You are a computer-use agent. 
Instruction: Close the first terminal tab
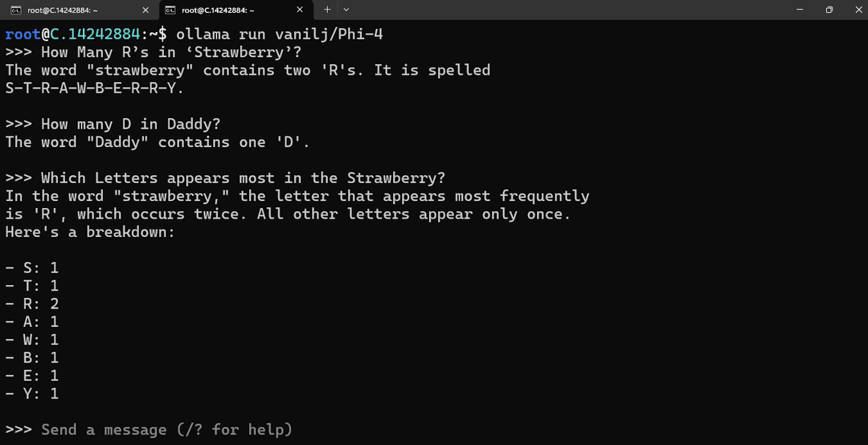145,10
